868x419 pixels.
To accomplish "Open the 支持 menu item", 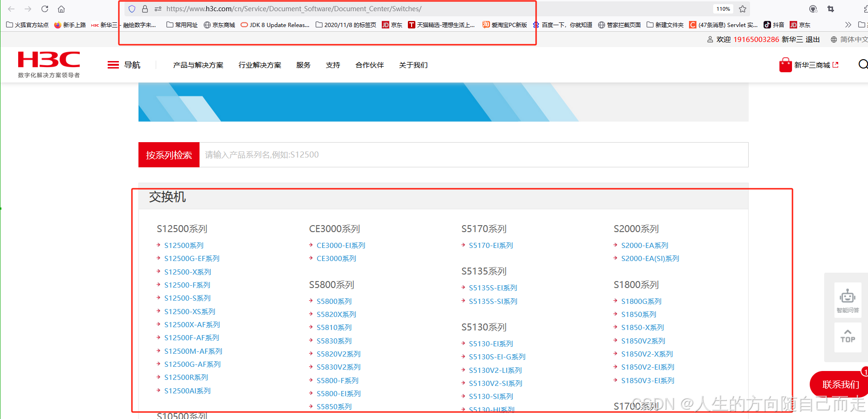I will tap(333, 65).
